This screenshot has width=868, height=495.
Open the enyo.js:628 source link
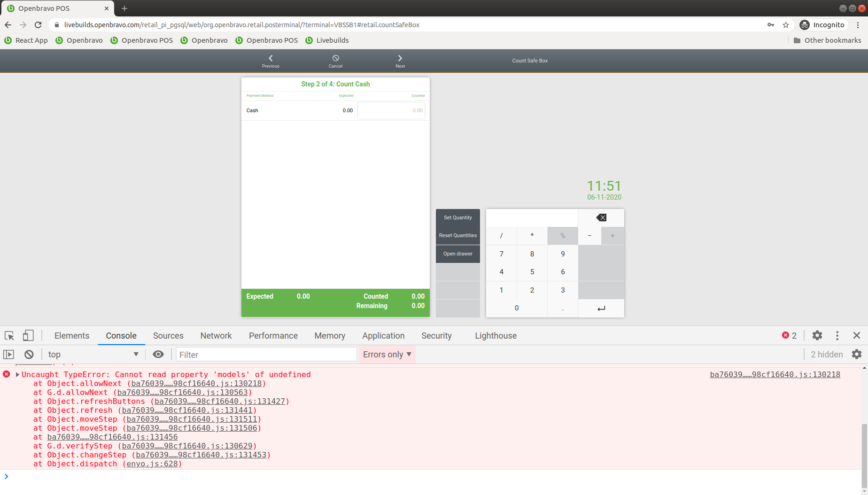tap(152, 464)
